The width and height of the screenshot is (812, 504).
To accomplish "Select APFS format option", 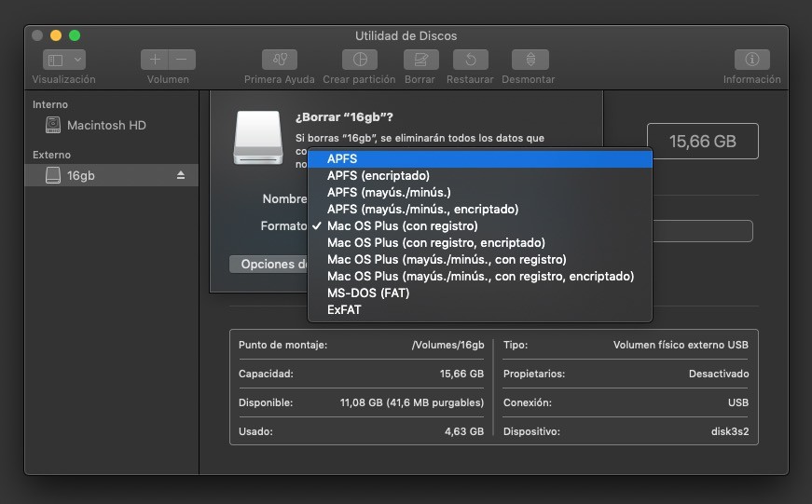I will point(342,159).
